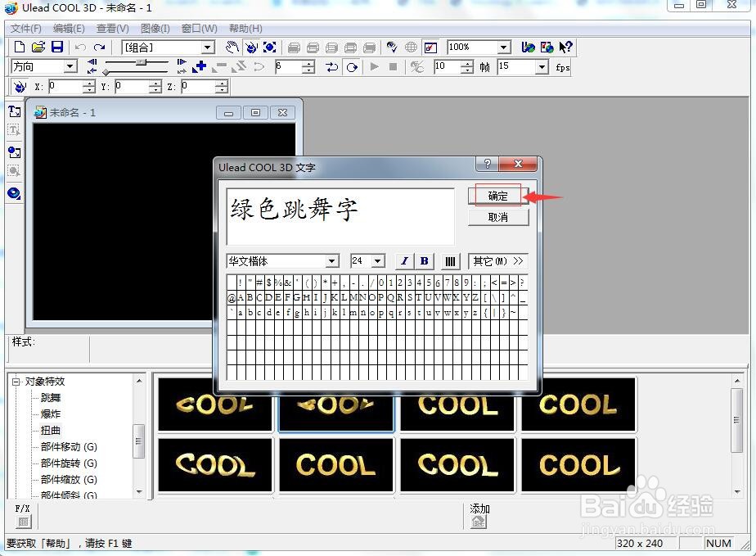Collapse the 对象特效 tree node
The width and height of the screenshot is (756, 556).
click(16, 382)
